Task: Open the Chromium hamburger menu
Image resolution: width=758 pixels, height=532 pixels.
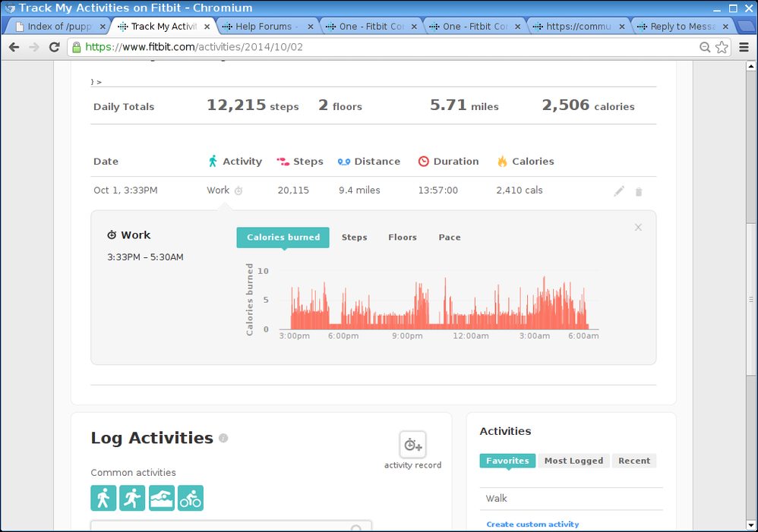Action: [744, 47]
